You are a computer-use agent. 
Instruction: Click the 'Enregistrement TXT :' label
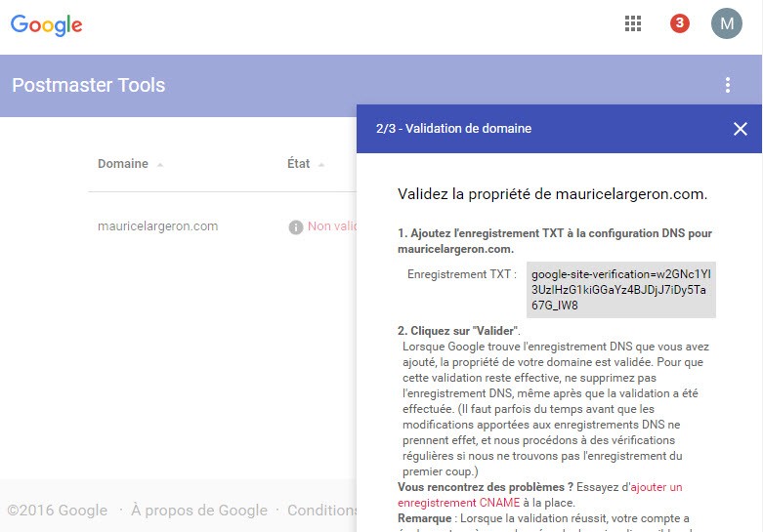(x=462, y=274)
